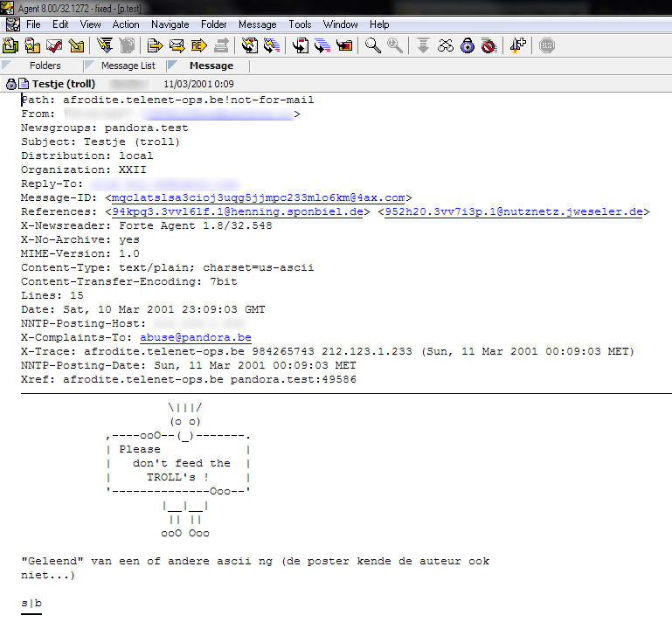The image size is (672, 636).
Task: Click the folder with pen toolbar icon
Action: click(x=77, y=45)
